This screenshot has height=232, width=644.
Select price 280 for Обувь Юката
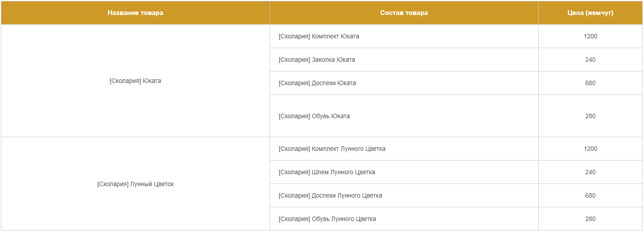(x=590, y=116)
